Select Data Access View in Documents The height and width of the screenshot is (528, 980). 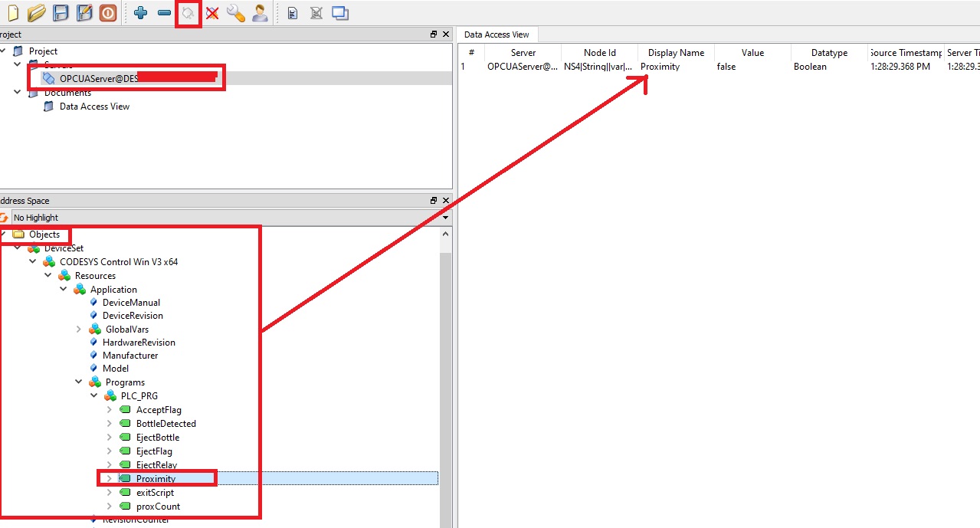[94, 107]
